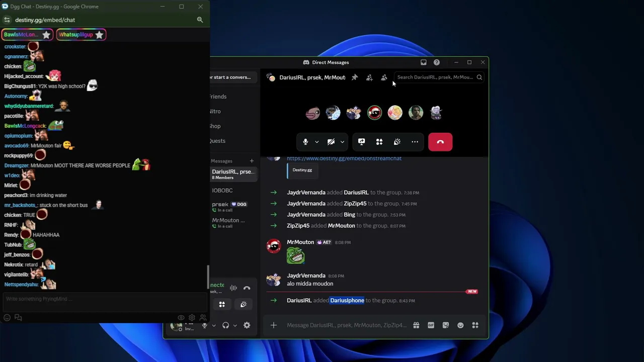
Task: Expand output device options in user panel
Action: 235,325
